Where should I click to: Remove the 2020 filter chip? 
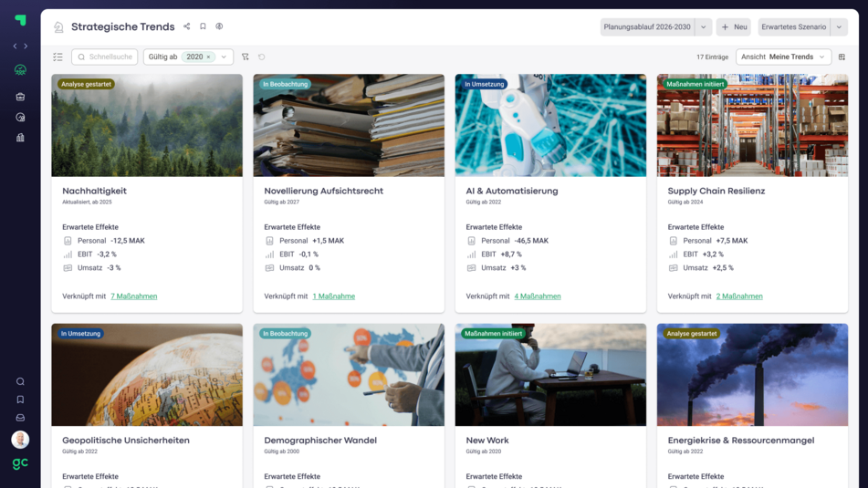(x=208, y=57)
